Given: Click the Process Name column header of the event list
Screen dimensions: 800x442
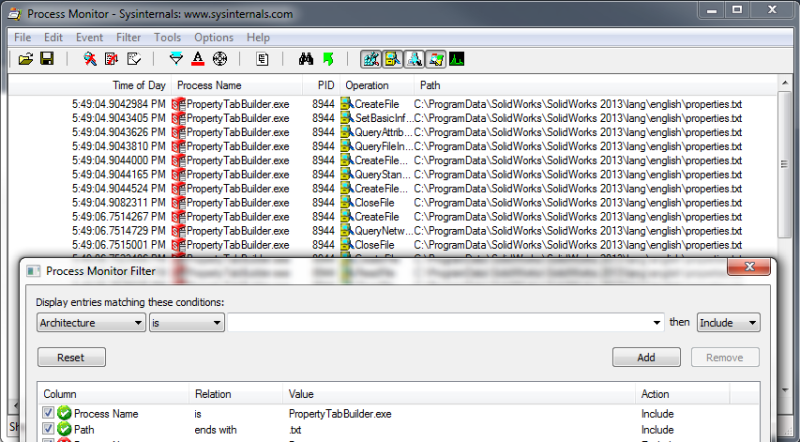Looking at the screenshot, I should [237, 85].
